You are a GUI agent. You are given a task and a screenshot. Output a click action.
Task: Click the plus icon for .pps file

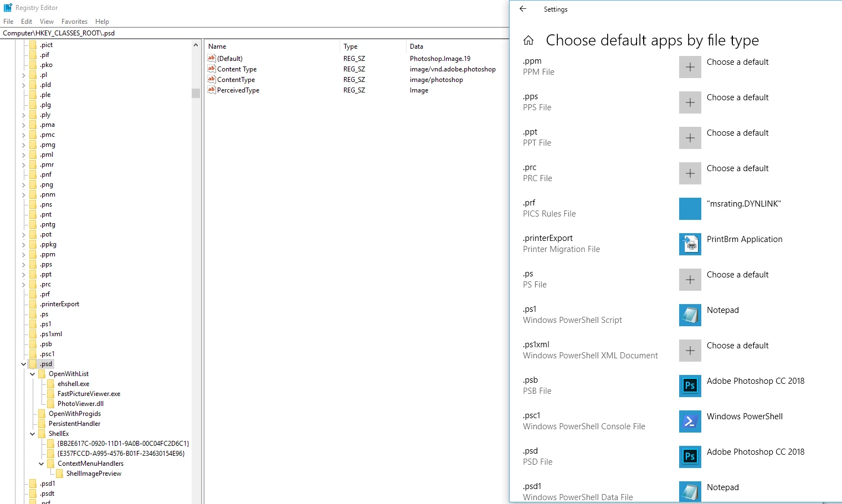click(x=690, y=102)
